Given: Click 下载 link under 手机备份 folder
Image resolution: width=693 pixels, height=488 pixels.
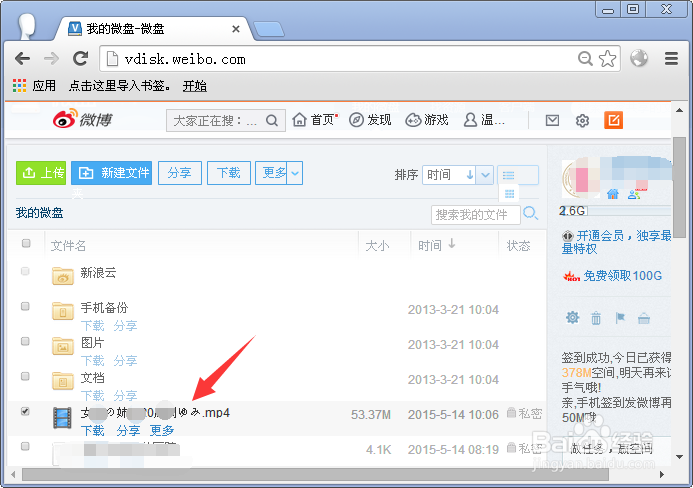Looking at the screenshot, I should (x=93, y=326).
